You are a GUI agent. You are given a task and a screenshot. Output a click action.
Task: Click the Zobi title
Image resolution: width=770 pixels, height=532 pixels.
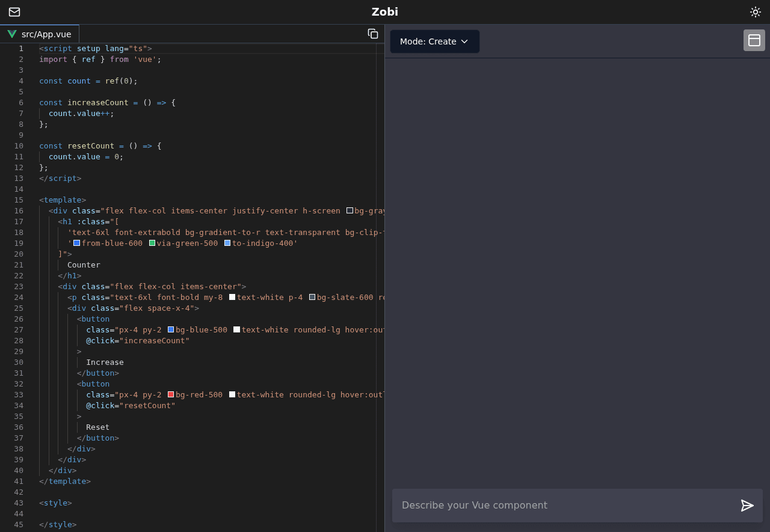click(x=384, y=12)
